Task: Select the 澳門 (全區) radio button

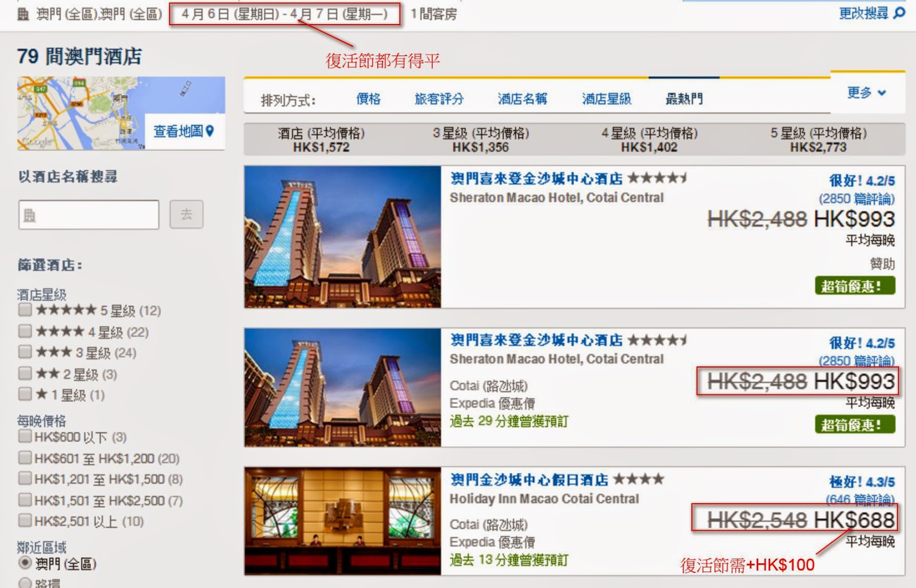Action: (x=25, y=563)
